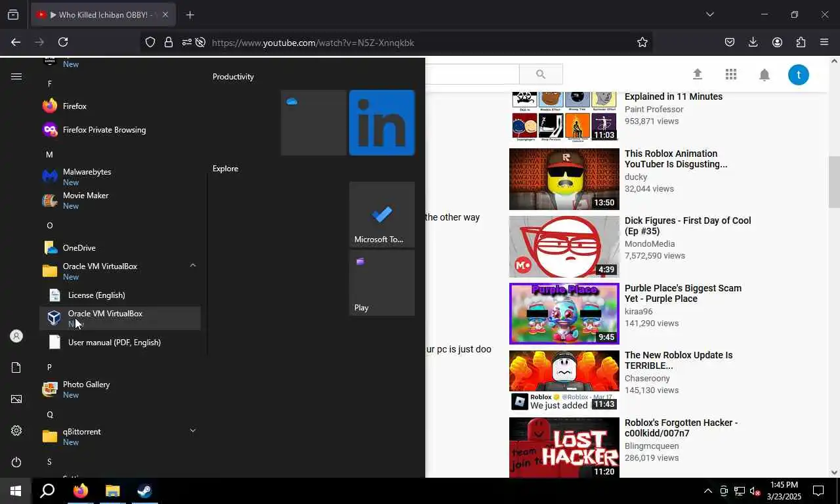840x504 pixels.
Task: Open 'Dick Figures - First Day of Cool' title
Action: point(688,226)
